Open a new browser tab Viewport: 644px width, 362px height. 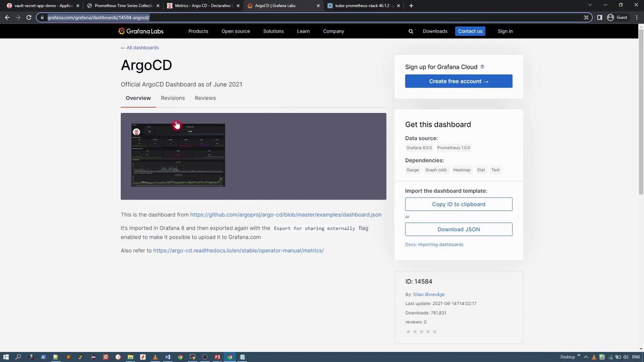coord(411,6)
